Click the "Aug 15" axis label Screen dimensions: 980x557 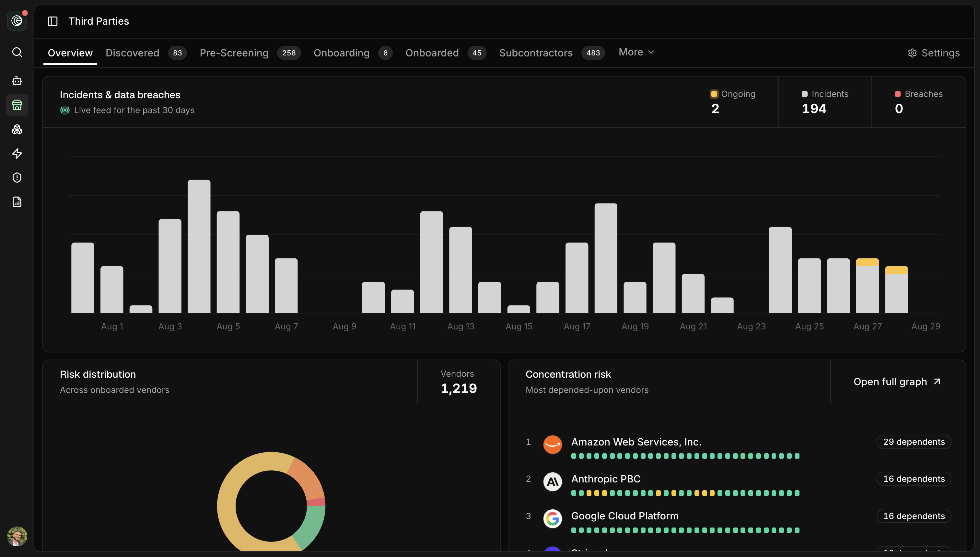[519, 327]
